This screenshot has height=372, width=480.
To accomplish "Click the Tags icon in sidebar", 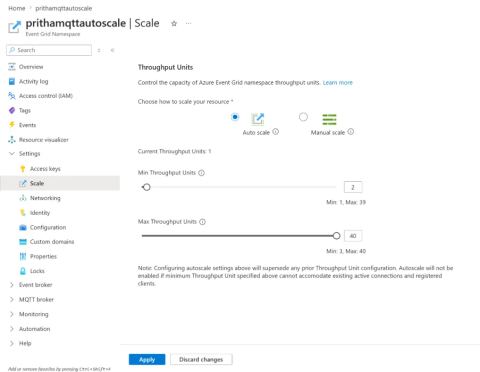I will tap(12, 110).
